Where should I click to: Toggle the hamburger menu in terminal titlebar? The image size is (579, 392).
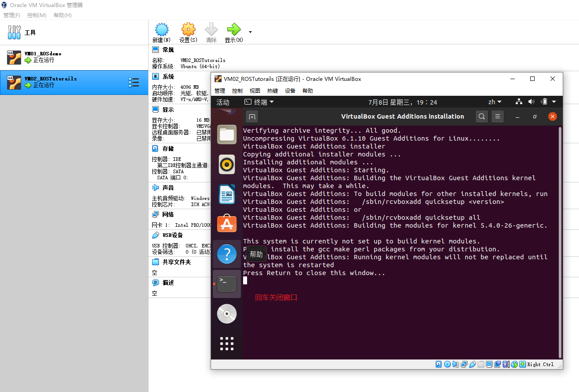pyautogui.click(x=497, y=116)
